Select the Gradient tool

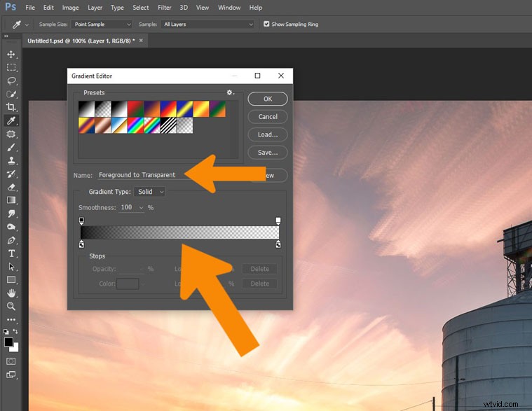coord(11,200)
